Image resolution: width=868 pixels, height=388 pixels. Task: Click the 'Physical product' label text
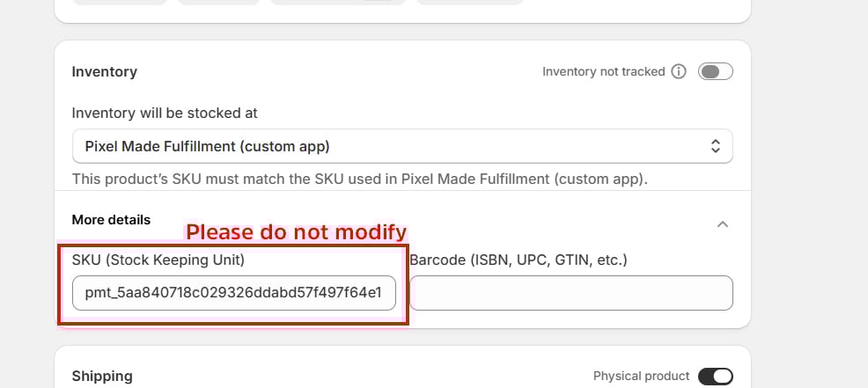(x=641, y=377)
